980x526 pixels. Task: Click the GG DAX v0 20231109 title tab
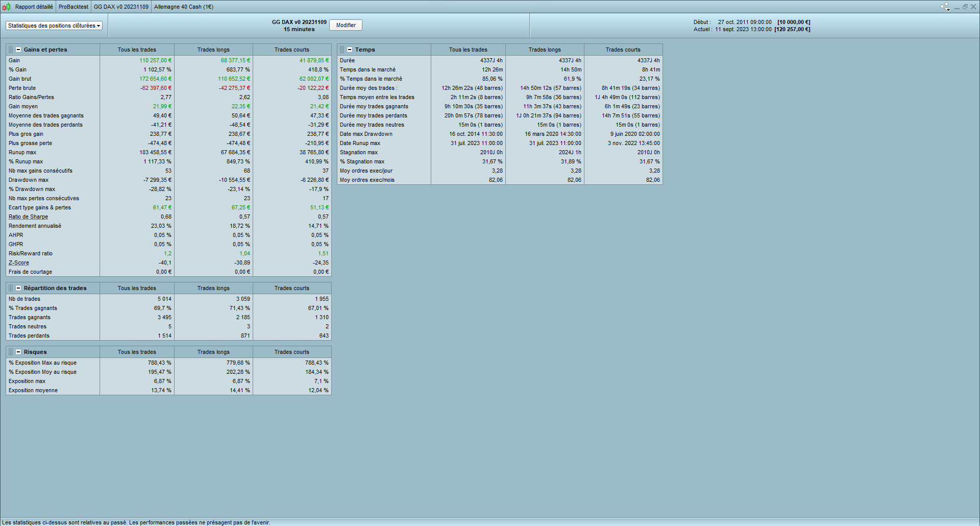121,7
